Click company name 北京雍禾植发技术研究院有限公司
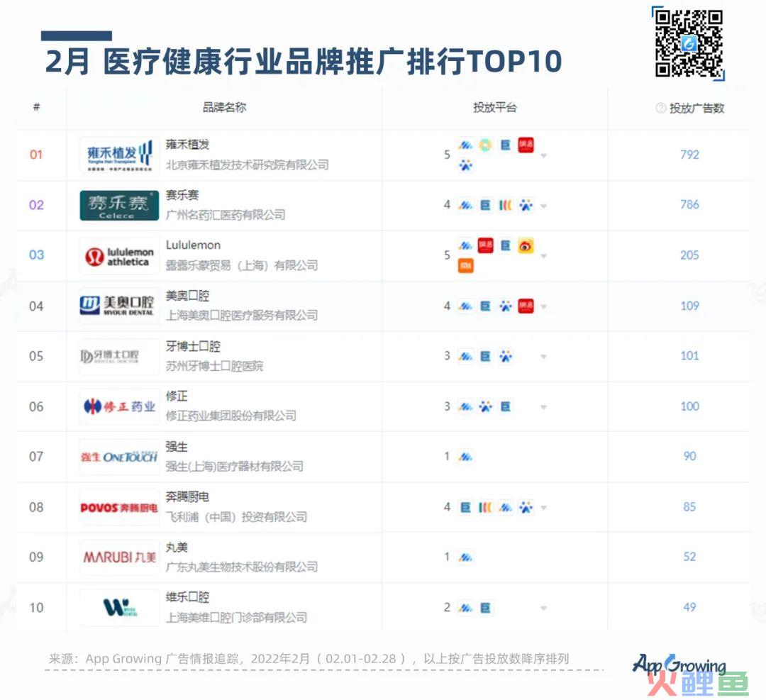 [x=248, y=165]
